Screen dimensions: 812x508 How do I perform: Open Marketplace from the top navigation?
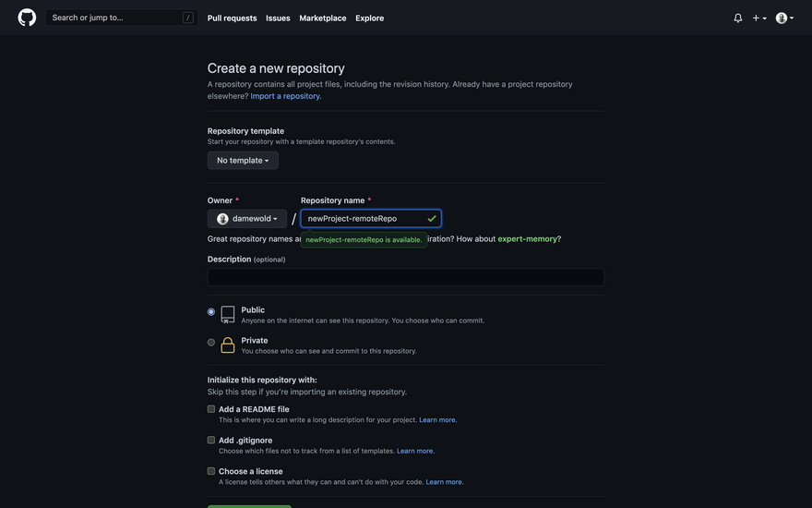coord(323,18)
